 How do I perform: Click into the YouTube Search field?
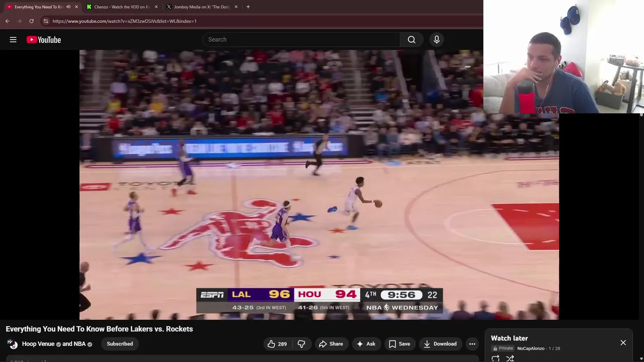[301, 40]
